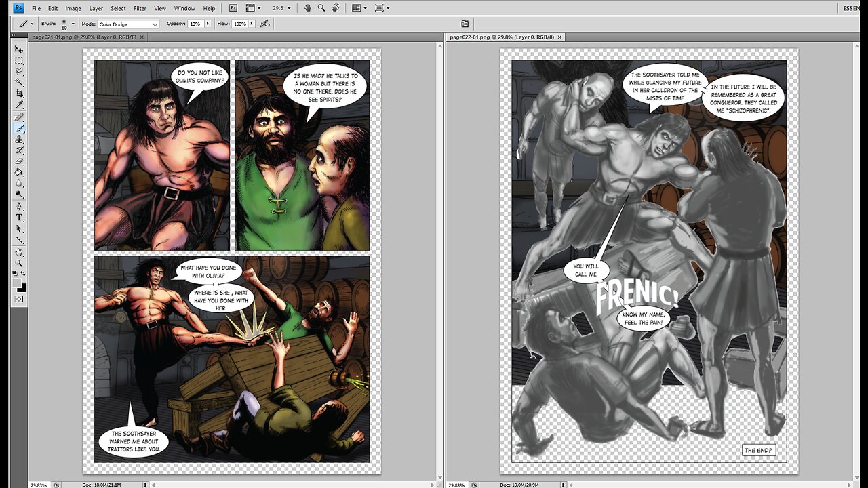
Task: Launch Adobe Bridge with Br icon
Action: point(233,8)
